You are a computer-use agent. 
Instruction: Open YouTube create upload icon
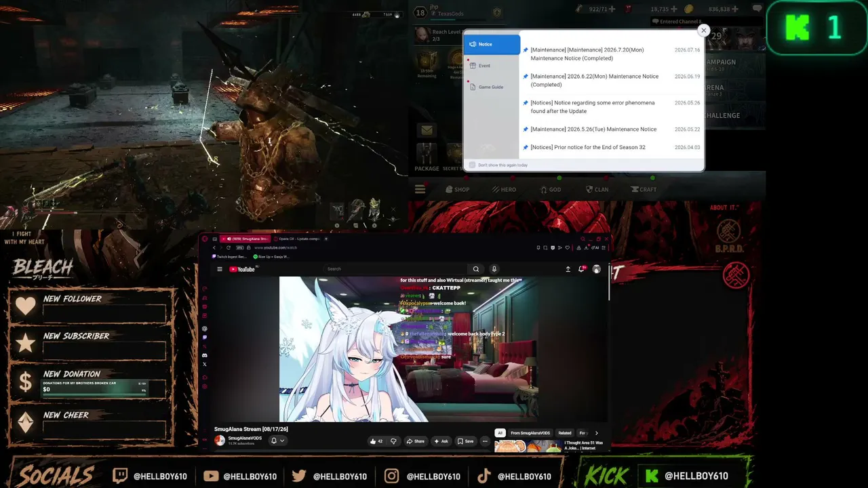point(568,269)
